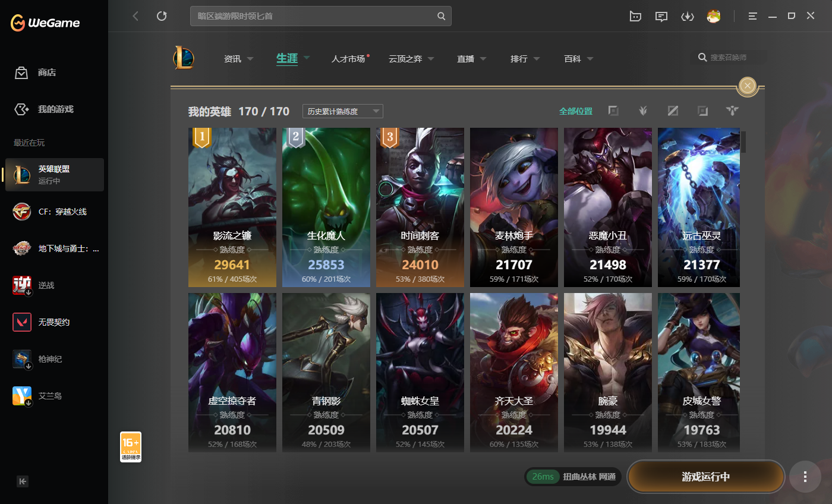Open 艾兰岛 game icon

22,396
